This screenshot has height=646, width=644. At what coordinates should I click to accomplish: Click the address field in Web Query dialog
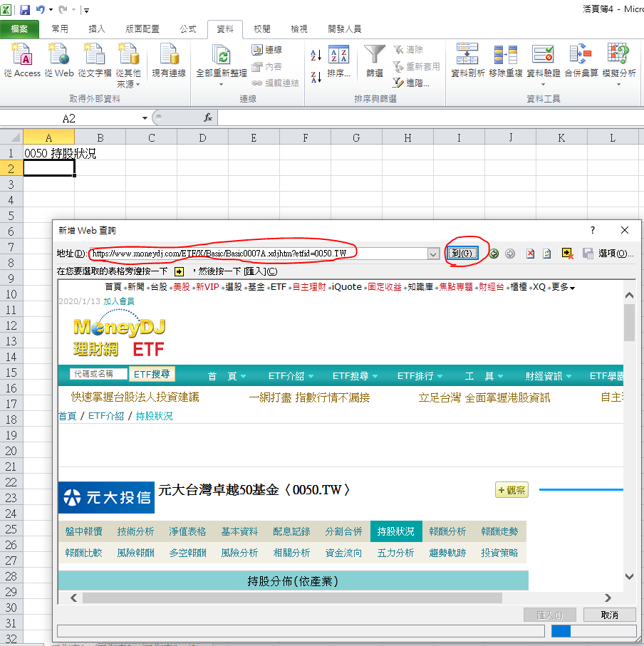click(x=257, y=254)
